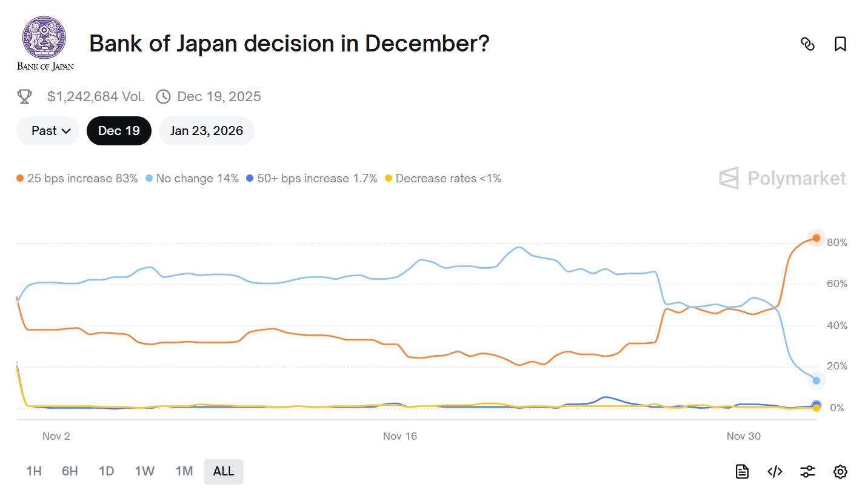Copy the market link icon
This screenshot has height=493, width=868.
(x=808, y=44)
